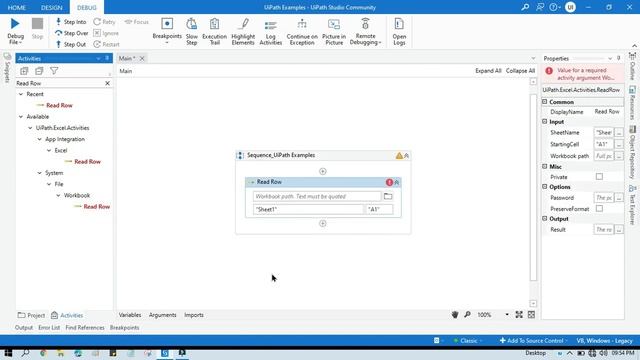Collapse App Integration node

coord(40,139)
